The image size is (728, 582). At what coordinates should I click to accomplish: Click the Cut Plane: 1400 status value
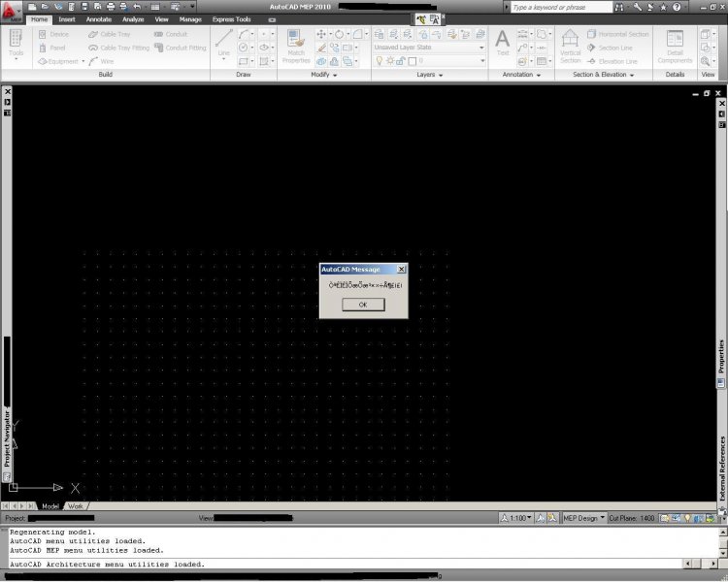[632, 518]
